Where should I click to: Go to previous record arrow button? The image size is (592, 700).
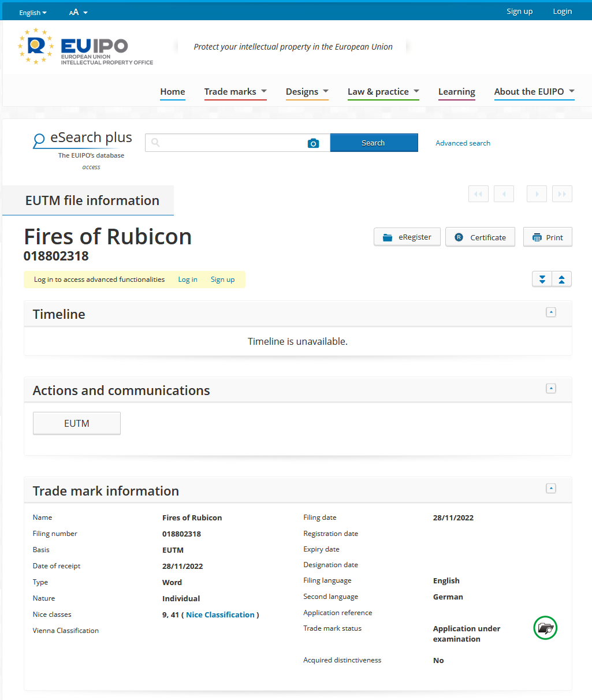click(x=504, y=194)
